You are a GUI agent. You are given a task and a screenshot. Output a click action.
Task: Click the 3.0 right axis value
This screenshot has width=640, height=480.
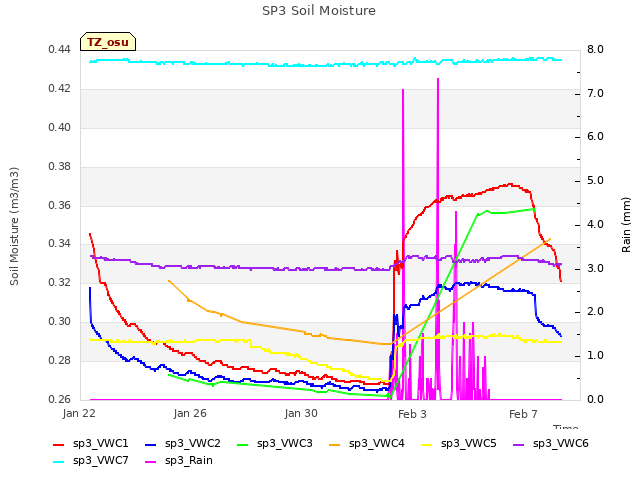coord(595,269)
